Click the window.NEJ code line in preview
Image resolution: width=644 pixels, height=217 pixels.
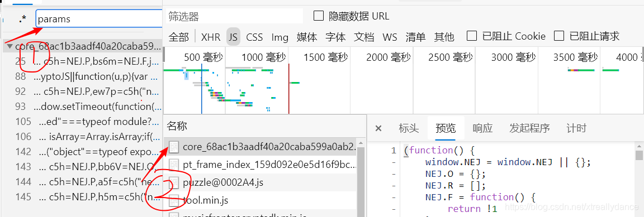(x=508, y=162)
